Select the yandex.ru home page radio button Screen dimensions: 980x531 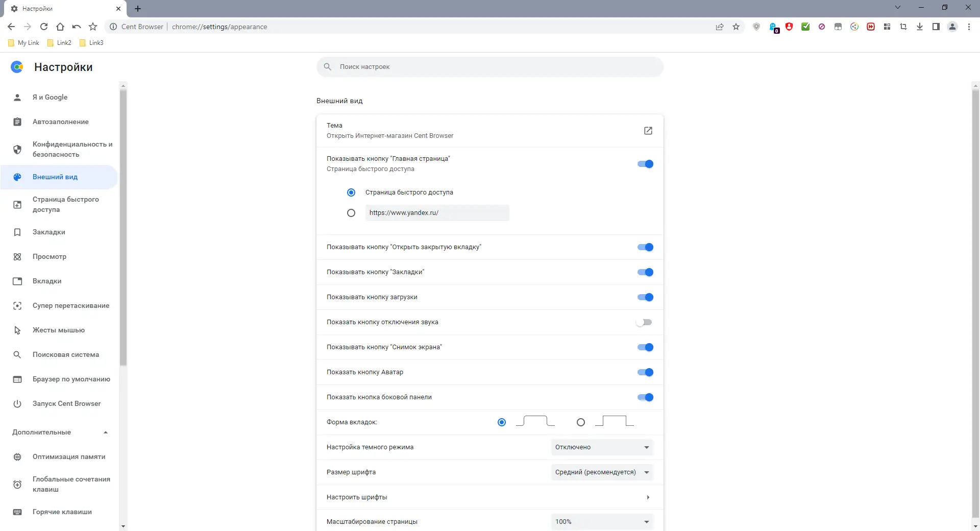tap(351, 213)
